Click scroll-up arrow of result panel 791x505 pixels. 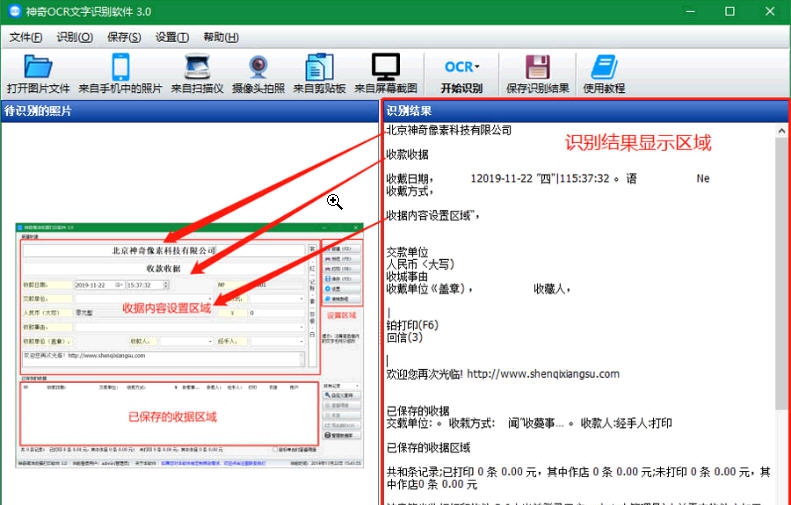point(782,131)
